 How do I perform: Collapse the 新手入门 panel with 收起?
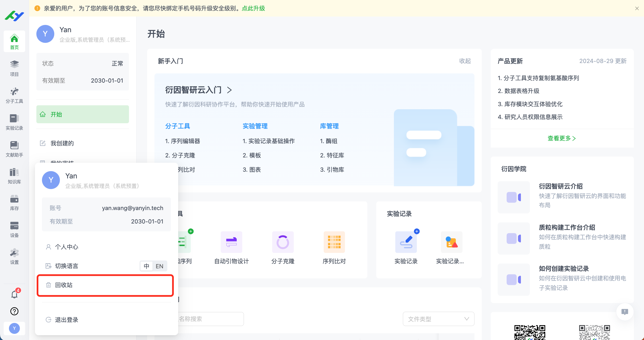(465, 61)
